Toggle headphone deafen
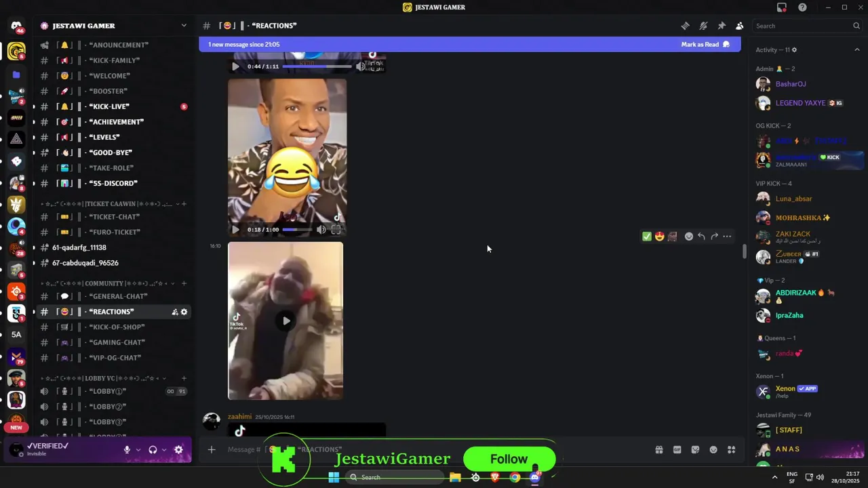Viewport: 868px width, 488px height. point(153,449)
